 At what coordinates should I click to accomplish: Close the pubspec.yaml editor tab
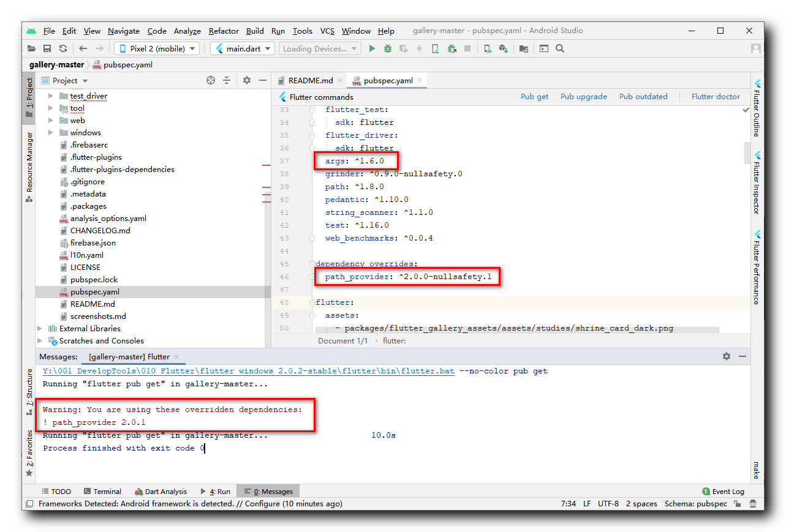(420, 80)
